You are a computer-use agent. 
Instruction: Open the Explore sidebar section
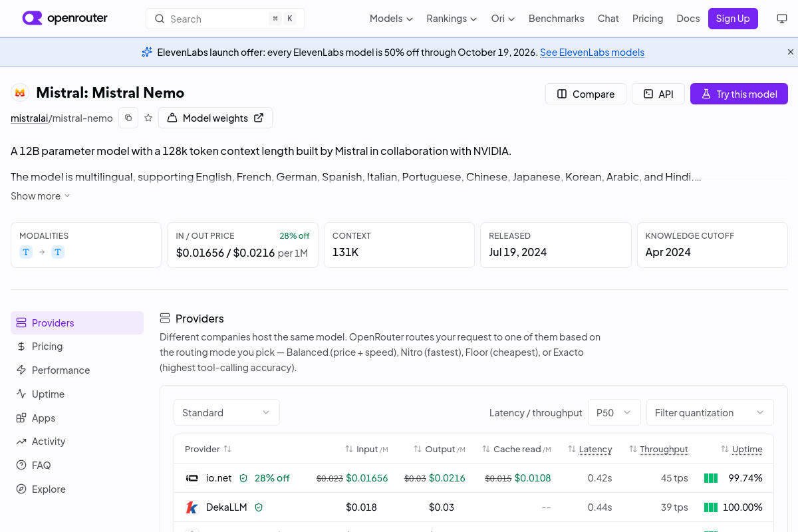pos(77,489)
